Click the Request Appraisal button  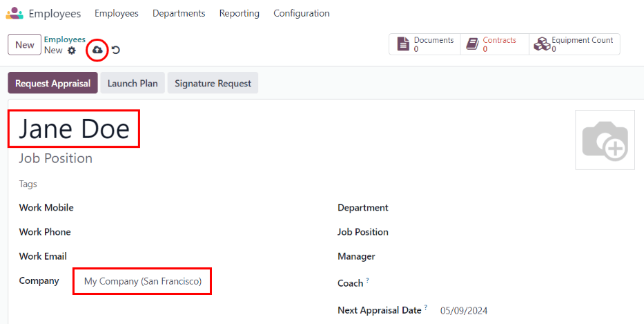click(x=52, y=84)
